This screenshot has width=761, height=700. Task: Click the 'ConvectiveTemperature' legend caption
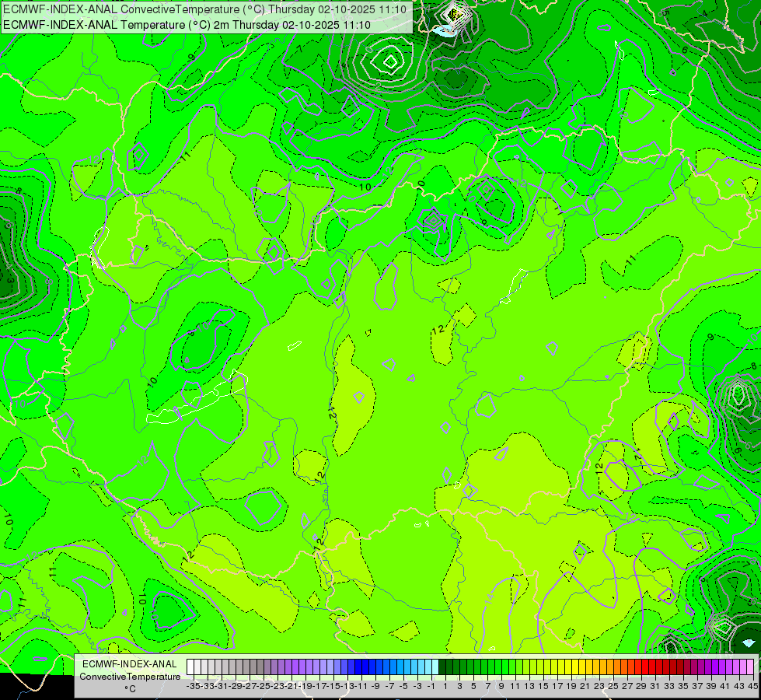point(130,677)
